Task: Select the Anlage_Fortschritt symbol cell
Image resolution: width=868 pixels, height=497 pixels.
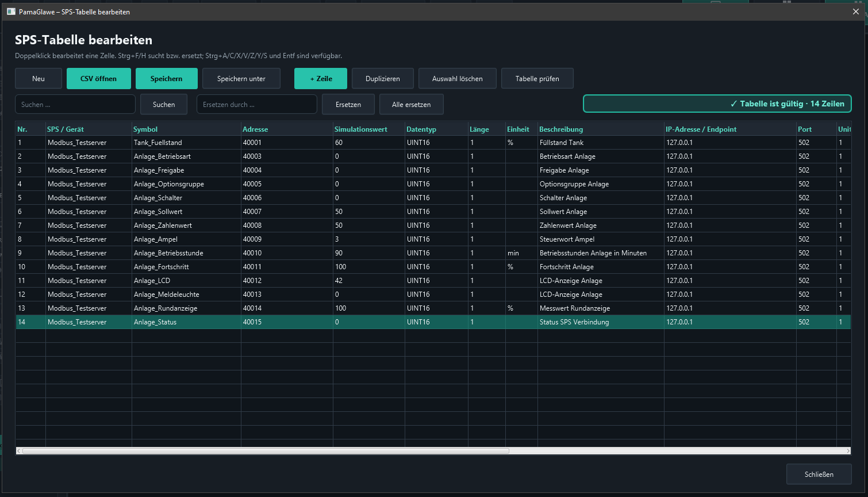Action: (187, 267)
